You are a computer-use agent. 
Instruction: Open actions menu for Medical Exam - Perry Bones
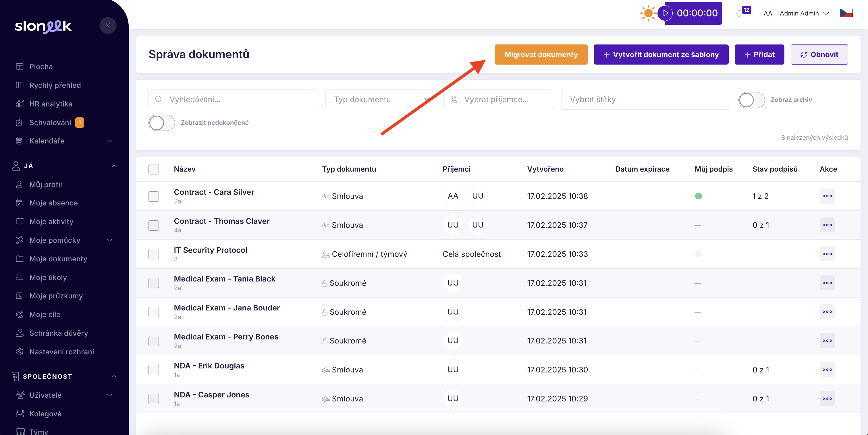827,341
